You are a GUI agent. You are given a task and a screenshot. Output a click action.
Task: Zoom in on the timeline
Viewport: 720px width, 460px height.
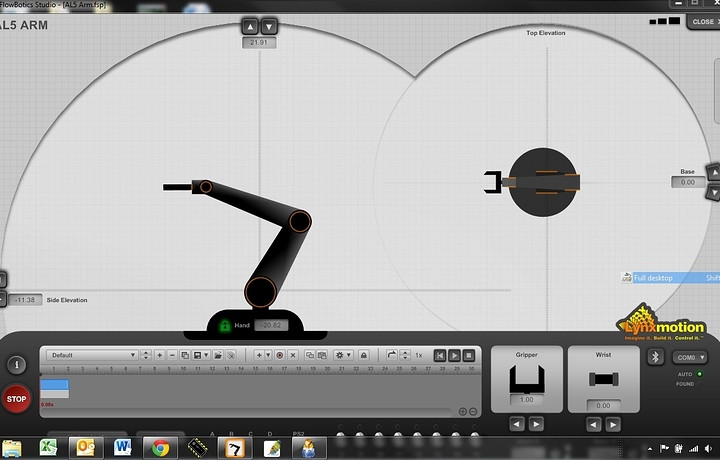[x=463, y=412]
